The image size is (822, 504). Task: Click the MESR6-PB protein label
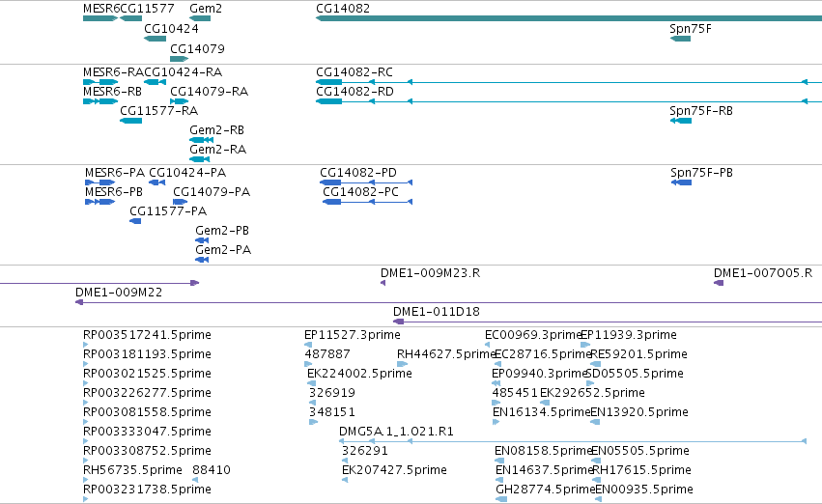click(x=114, y=192)
